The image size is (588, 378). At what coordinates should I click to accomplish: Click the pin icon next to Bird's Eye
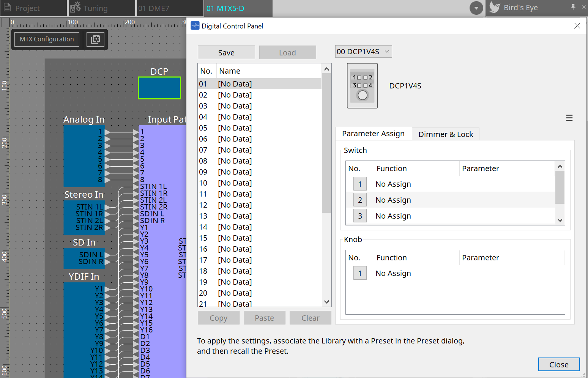pos(573,7)
